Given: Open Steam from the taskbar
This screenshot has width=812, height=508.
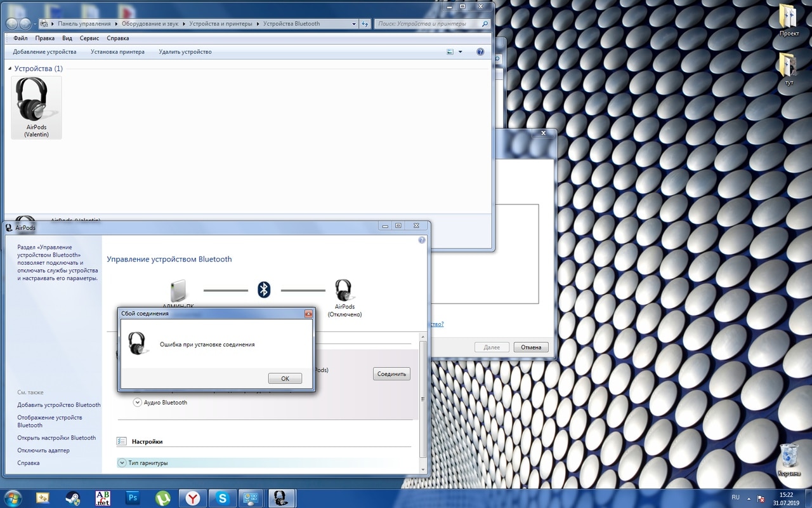Looking at the screenshot, I should (x=72, y=498).
